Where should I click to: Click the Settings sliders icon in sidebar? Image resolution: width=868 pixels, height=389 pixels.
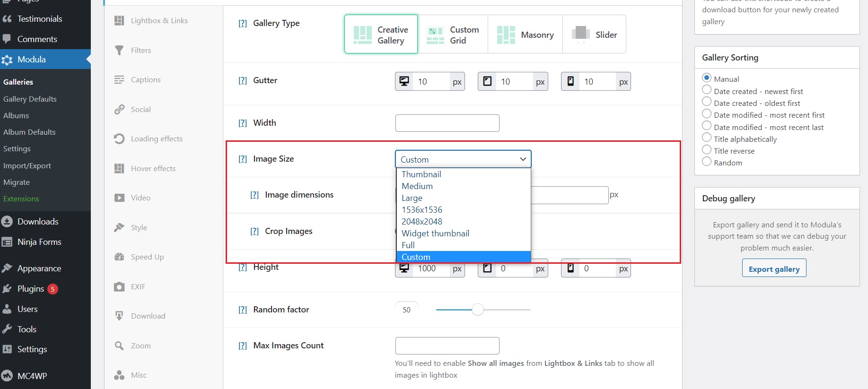coord(7,349)
